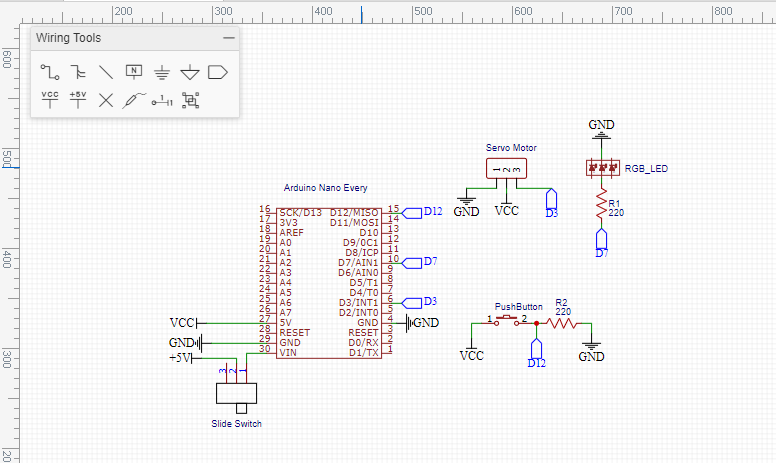Image resolution: width=776 pixels, height=463 pixels.
Task: Click the D9/0C1 pin label
Action: pyautogui.click(x=360, y=243)
